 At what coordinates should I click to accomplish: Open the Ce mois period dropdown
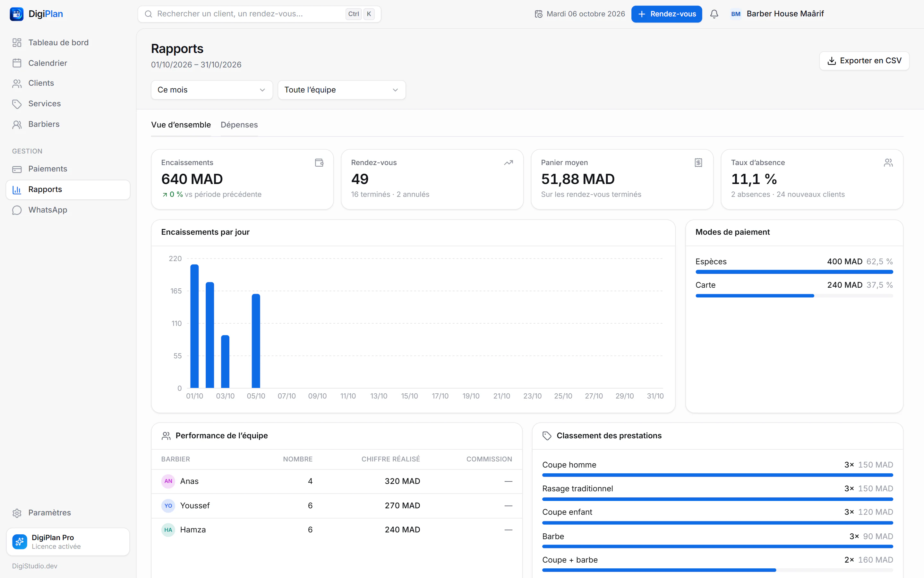tap(212, 90)
